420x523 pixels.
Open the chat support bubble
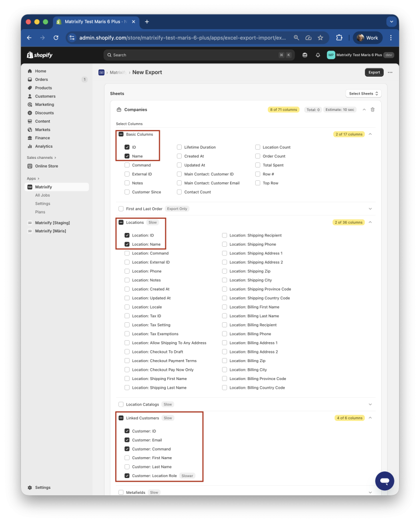(x=384, y=481)
